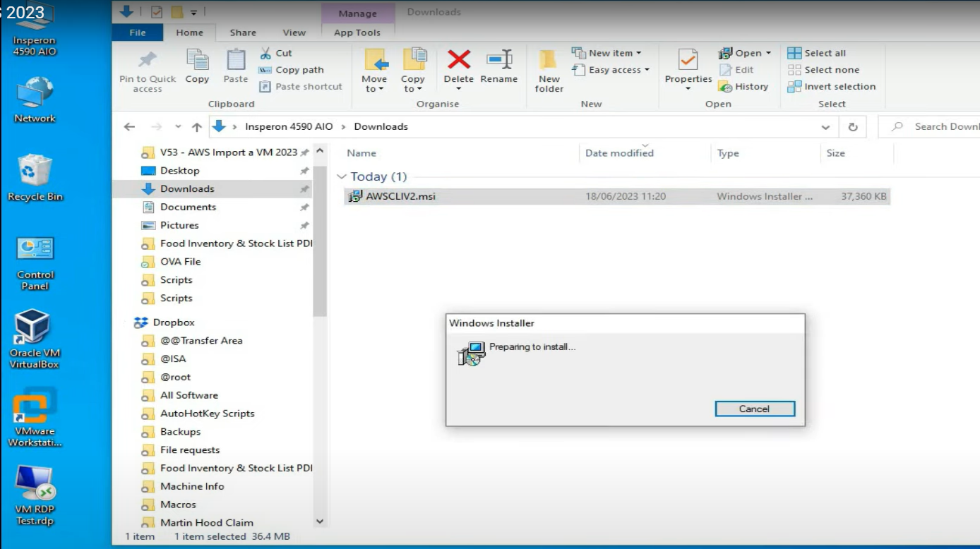
Task: Select AutoHotKey Scripts folder
Action: (207, 414)
